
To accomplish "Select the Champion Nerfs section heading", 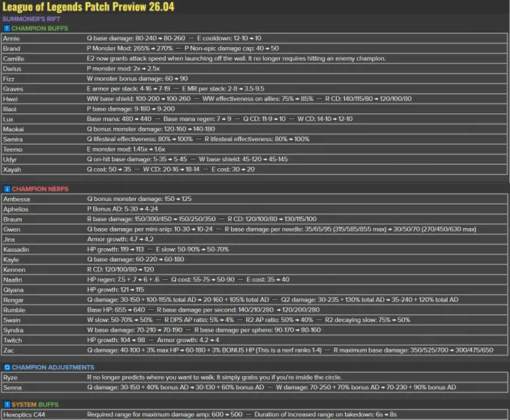I will pyautogui.click(x=39, y=189).
